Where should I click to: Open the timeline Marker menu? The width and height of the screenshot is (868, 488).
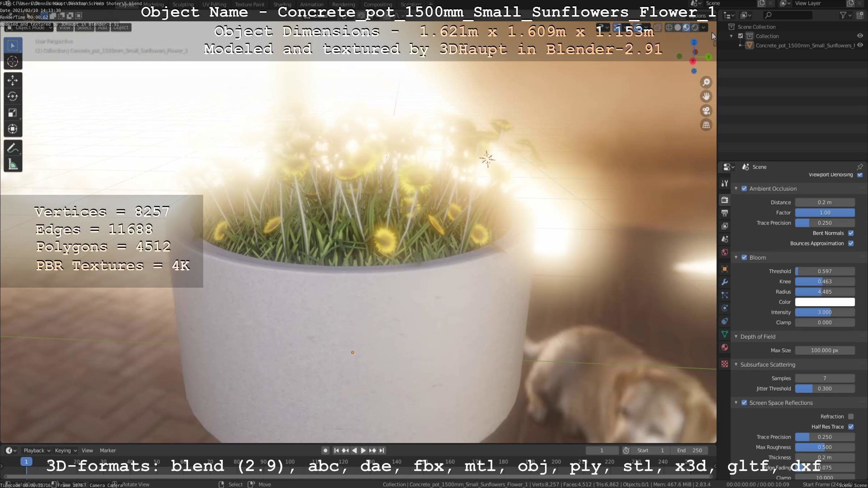point(108,450)
